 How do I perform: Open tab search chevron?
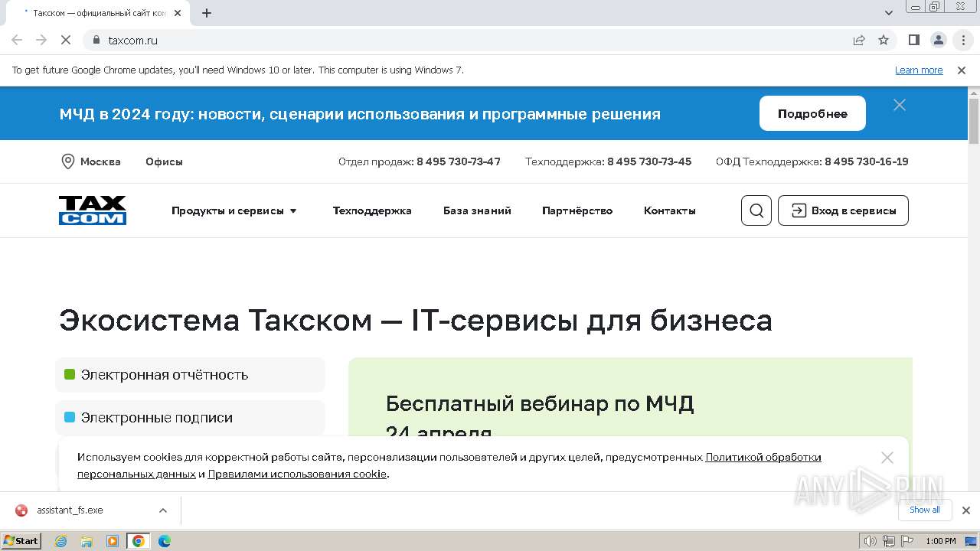pyautogui.click(x=889, y=13)
